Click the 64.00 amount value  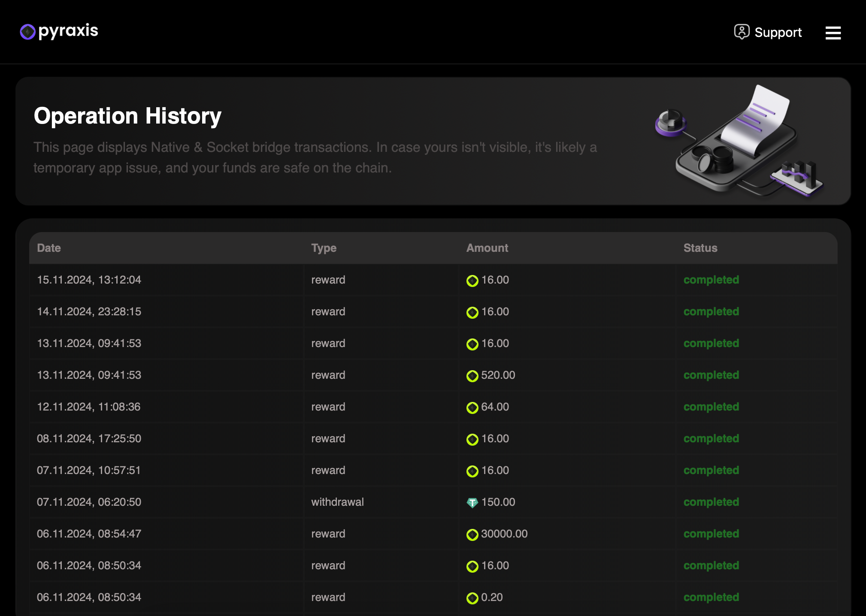(495, 407)
